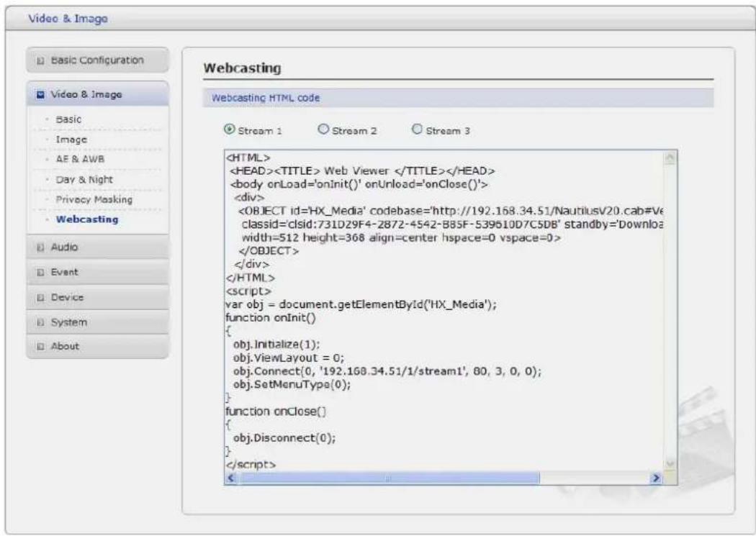
Task: Open the Basic submenu item
Action: pyautogui.click(x=68, y=119)
